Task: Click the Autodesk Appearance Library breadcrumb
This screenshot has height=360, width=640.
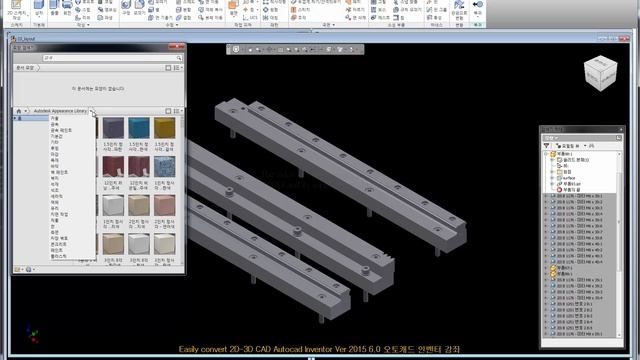Action: (x=60, y=111)
